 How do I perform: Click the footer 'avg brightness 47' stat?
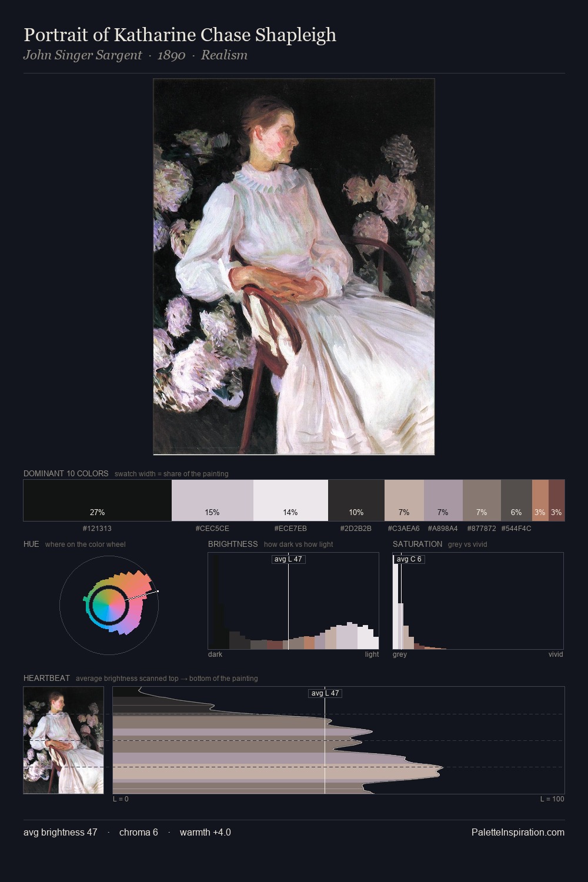pyautogui.click(x=61, y=832)
